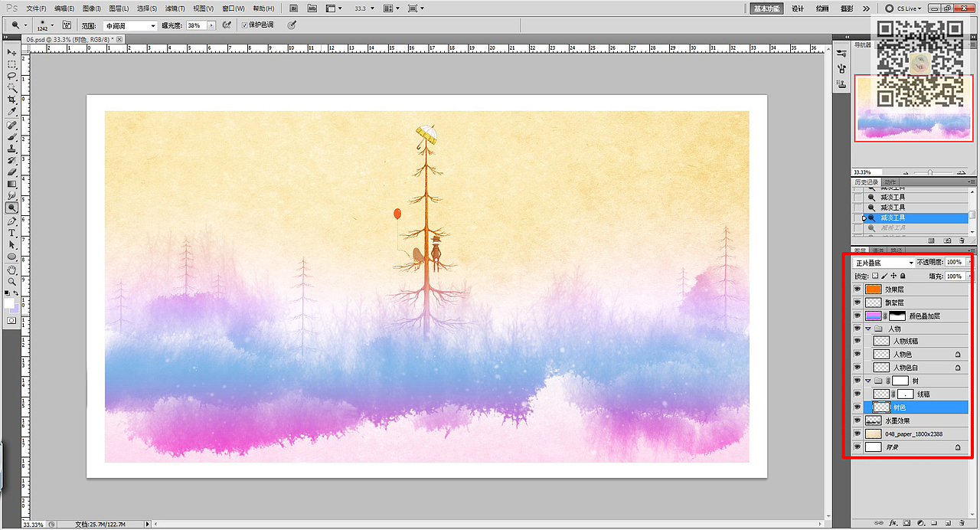Viewport: 980px width, 530px height.
Task: Click the 曝光度 38% value field
Action: [196, 25]
